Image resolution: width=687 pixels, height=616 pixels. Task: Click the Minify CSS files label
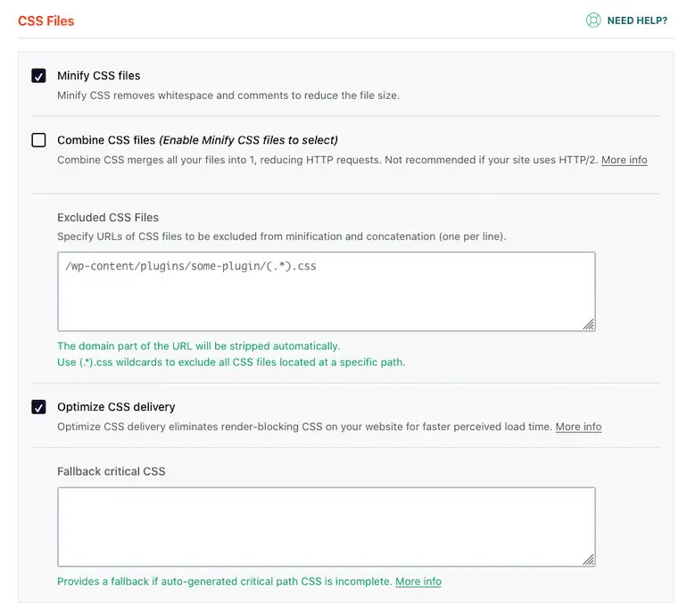98,76
